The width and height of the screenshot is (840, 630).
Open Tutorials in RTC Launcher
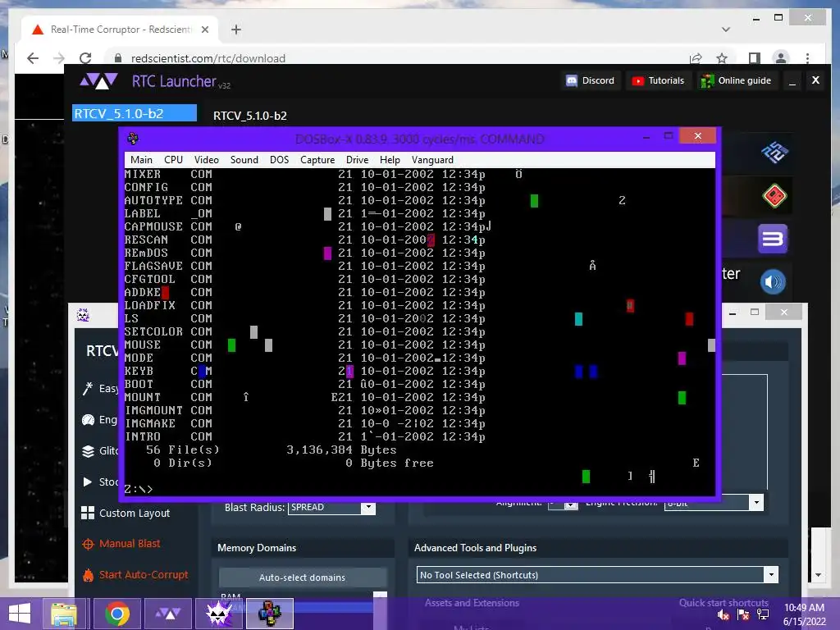(x=659, y=81)
